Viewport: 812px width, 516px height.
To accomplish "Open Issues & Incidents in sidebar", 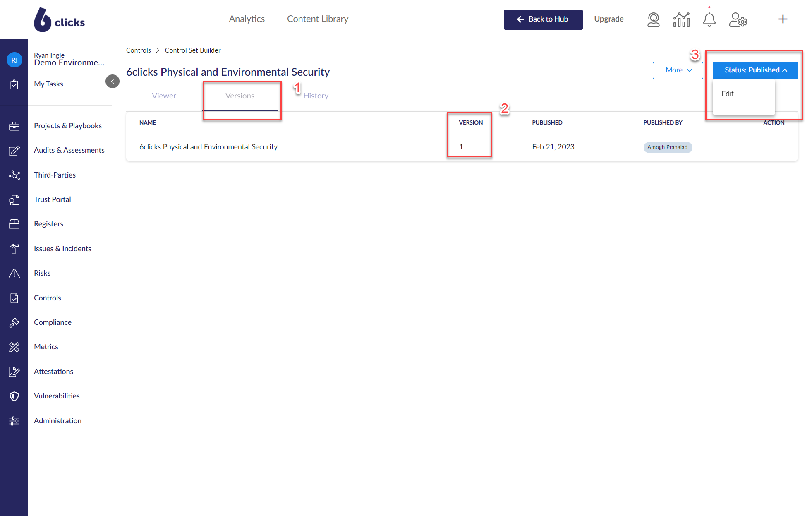I will pyautogui.click(x=62, y=249).
